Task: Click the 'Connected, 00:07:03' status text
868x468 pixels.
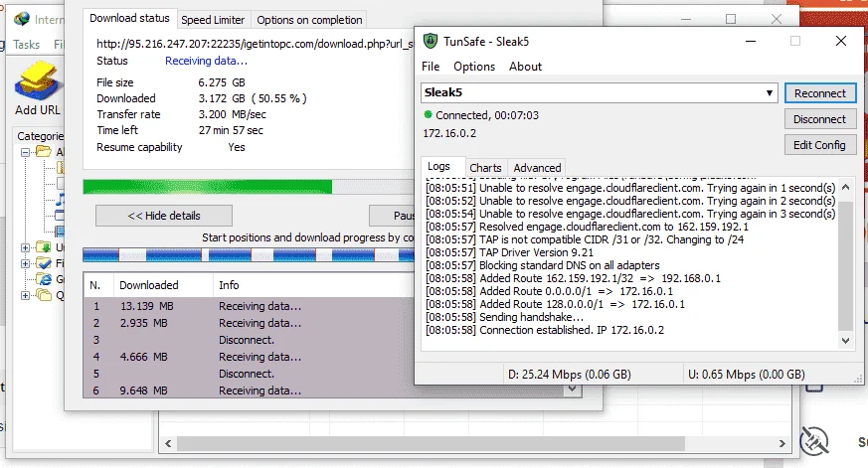Action: (x=487, y=115)
